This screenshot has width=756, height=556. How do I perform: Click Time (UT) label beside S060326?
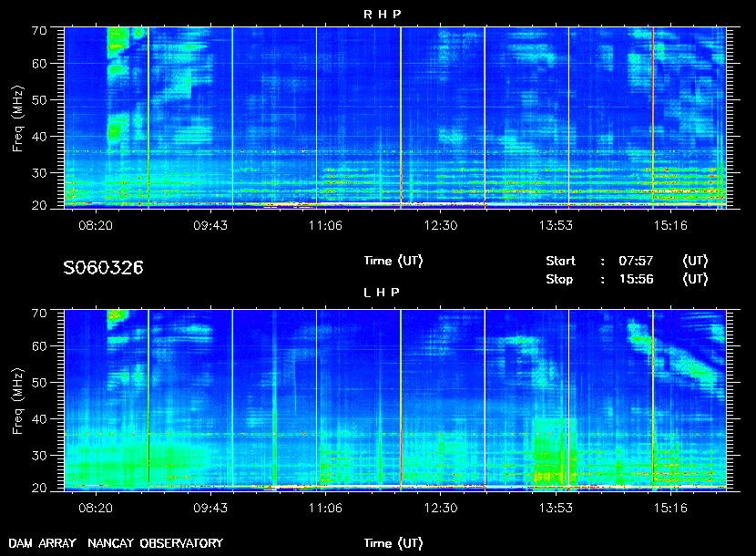click(393, 261)
